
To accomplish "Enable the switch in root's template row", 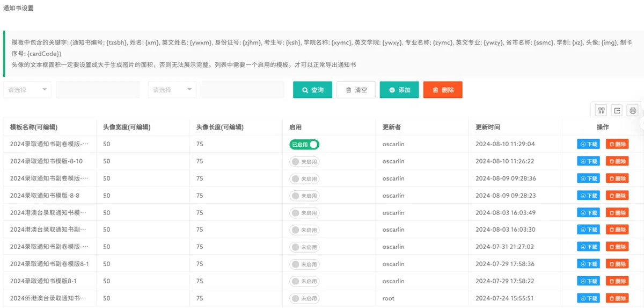I will pos(304,298).
